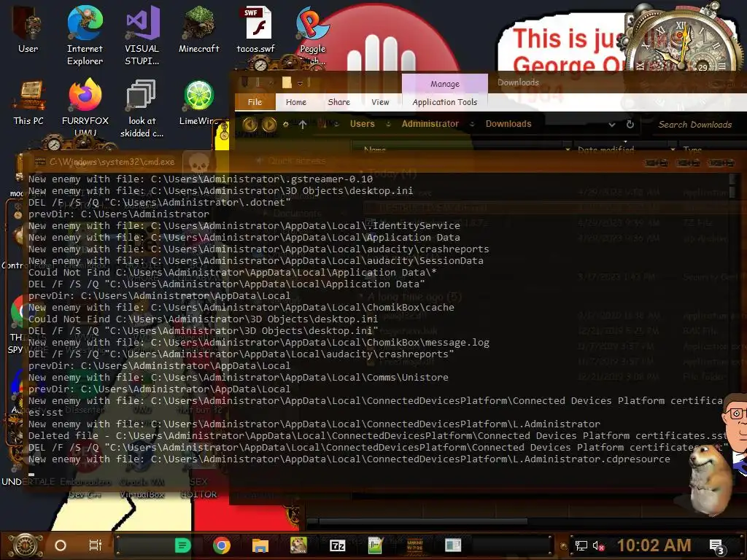The width and height of the screenshot is (747, 560).
Task: Open 7-Zip from the taskbar
Action: point(337,545)
